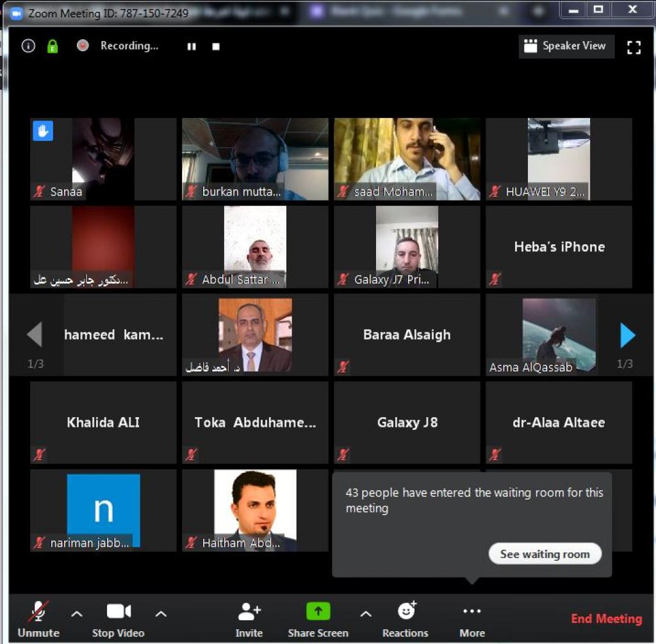
Task: Click End Meeting
Action: click(x=606, y=618)
